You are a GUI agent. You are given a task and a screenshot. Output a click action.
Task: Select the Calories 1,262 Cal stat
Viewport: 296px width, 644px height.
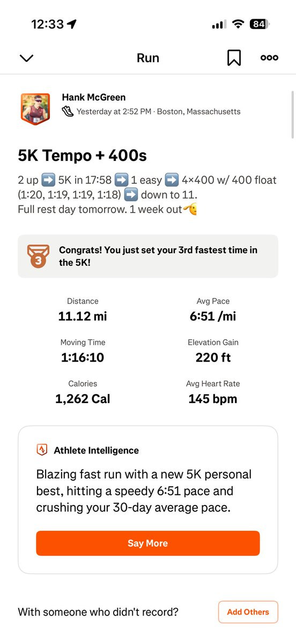point(83,392)
